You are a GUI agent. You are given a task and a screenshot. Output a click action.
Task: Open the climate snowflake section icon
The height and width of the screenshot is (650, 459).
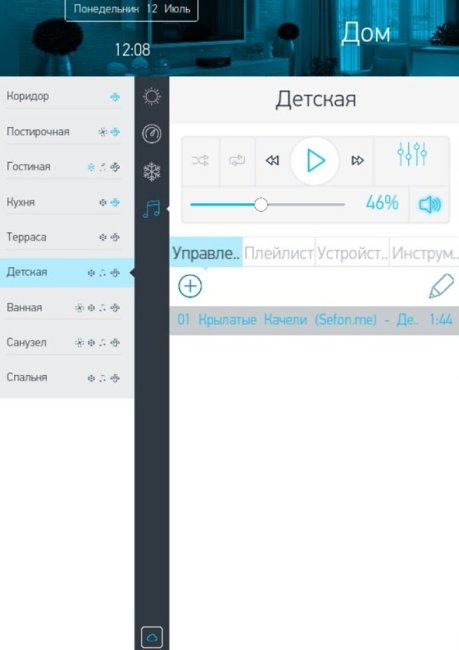point(152,171)
